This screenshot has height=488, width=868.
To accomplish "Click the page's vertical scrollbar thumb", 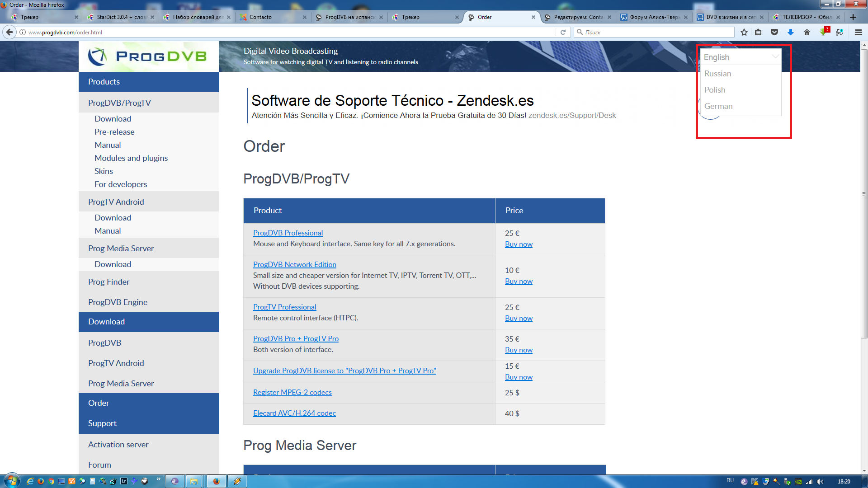I will (x=864, y=194).
